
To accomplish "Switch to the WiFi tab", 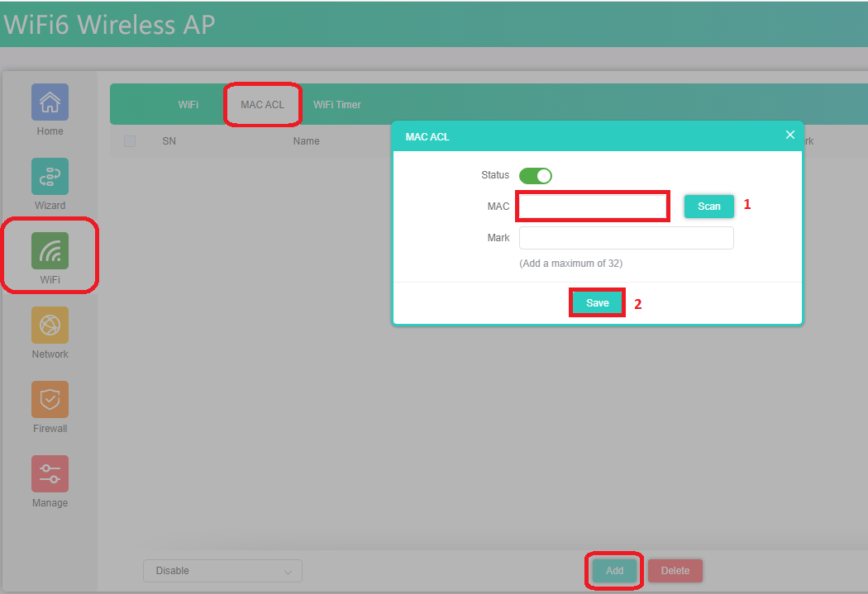I will tap(188, 105).
